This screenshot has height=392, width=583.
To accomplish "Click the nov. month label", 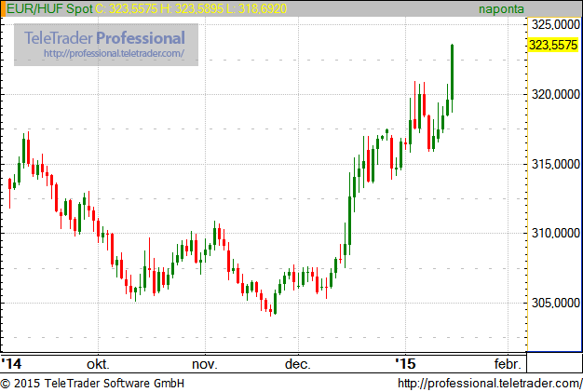I will pos(205,364).
